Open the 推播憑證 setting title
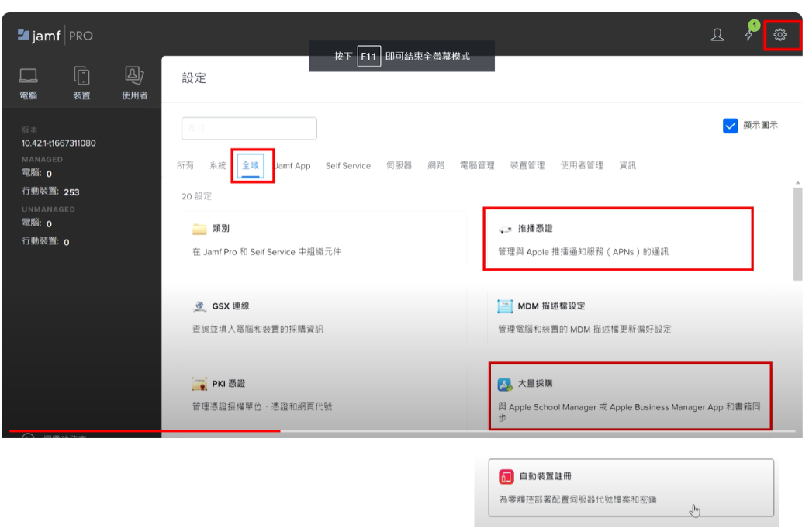809x532 pixels. pos(535,228)
